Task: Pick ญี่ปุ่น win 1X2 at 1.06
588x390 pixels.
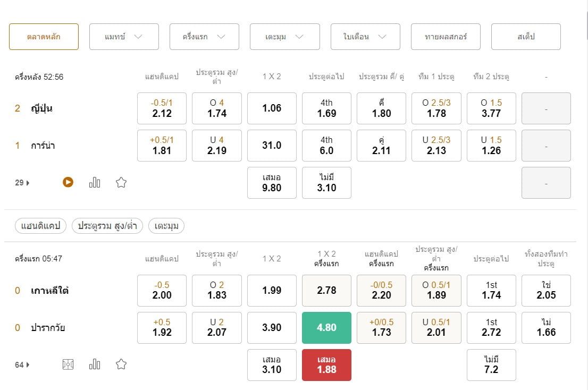Action: point(272,108)
